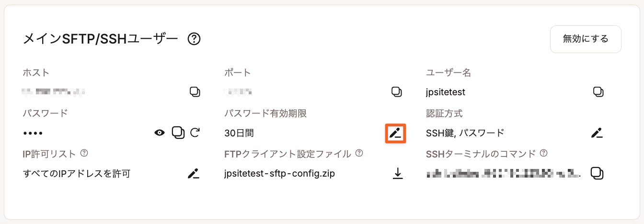The height and width of the screenshot is (224, 644).
Task: Open help for メインSFTP/SSHユーザー heading
Action: pyautogui.click(x=194, y=39)
